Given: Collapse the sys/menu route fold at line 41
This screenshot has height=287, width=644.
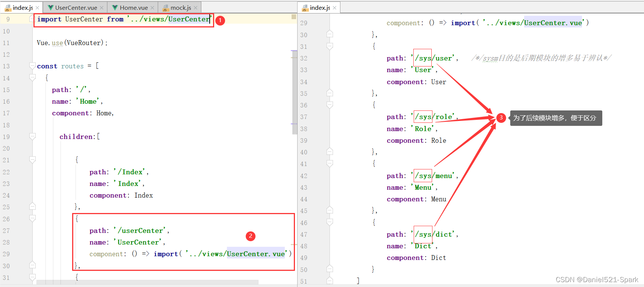Looking at the screenshot, I should pyautogui.click(x=330, y=163).
